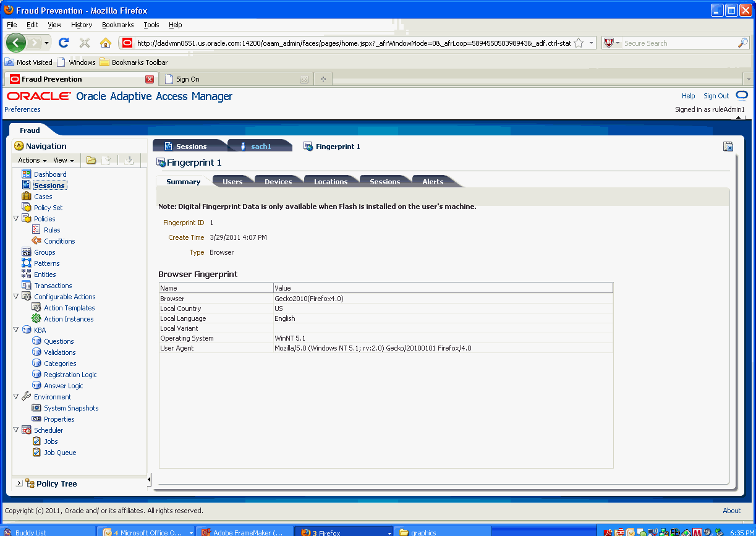
Task: Click the Sign Out link
Action: (x=715, y=96)
